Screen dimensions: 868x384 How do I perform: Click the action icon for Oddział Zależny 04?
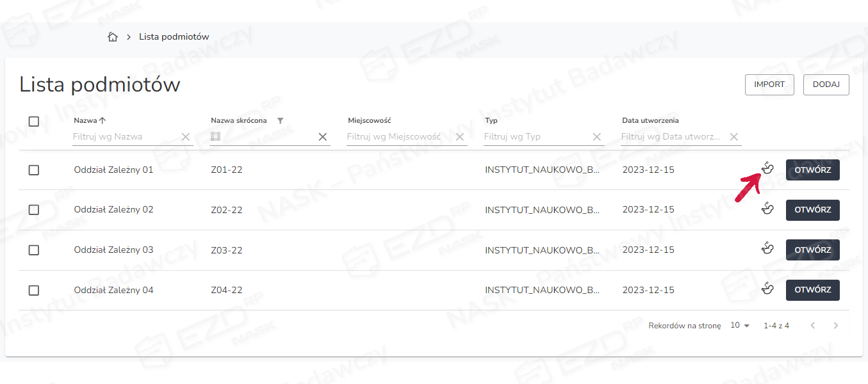pos(767,289)
